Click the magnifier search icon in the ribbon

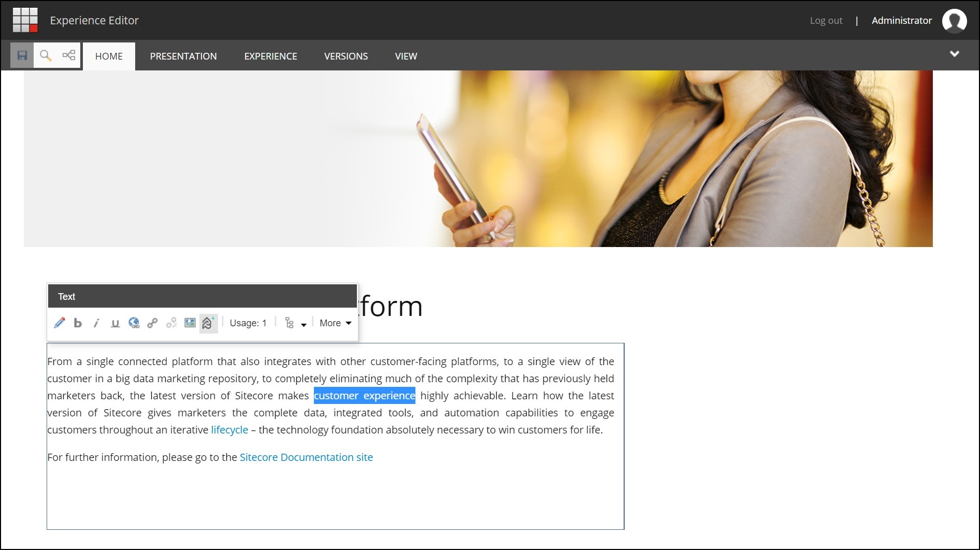(x=46, y=55)
